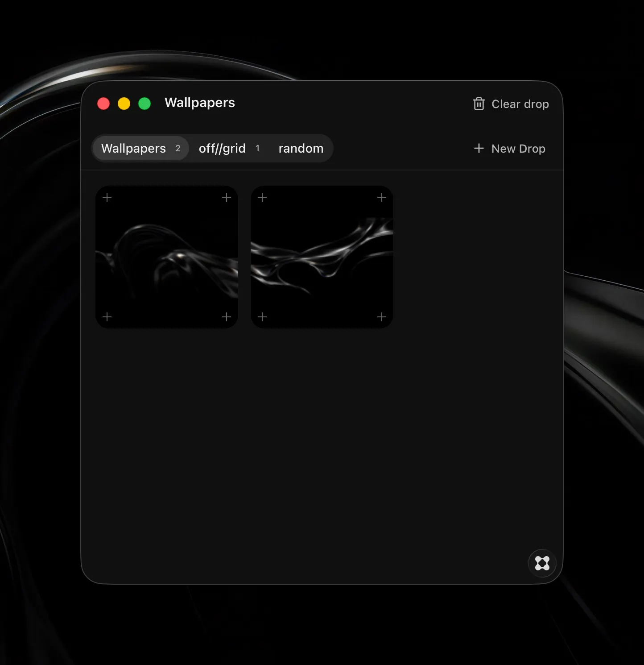Open the four-petal app logo button
The image size is (644, 665).
click(x=542, y=563)
